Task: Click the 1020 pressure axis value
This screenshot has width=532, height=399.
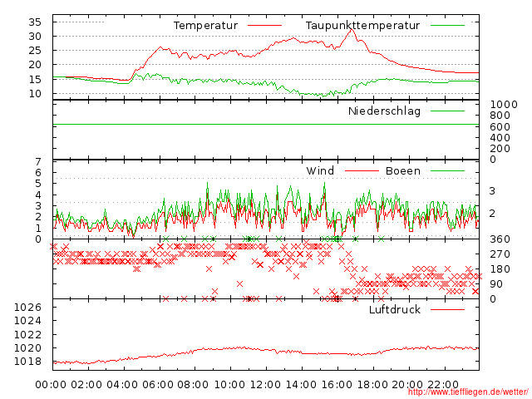Action: 27,348
